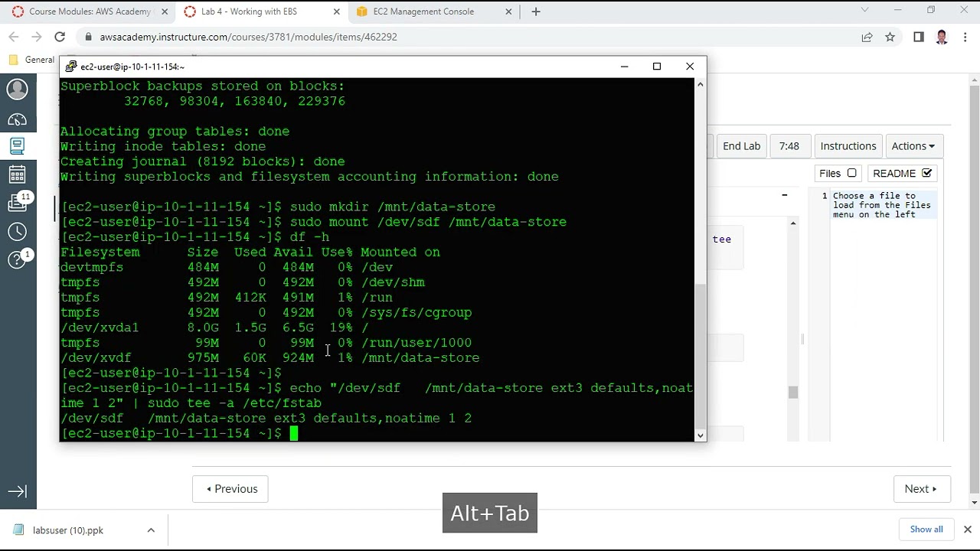Close the Lab 4 Working with EBS tab
Screen dimensions: 980x551
[336, 11]
